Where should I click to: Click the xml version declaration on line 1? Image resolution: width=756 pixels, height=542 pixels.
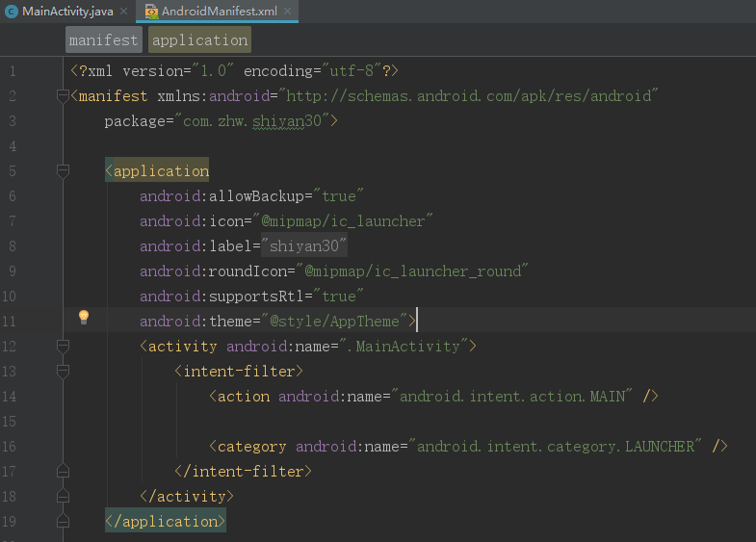pyautogui.click(x=234, y=71)
